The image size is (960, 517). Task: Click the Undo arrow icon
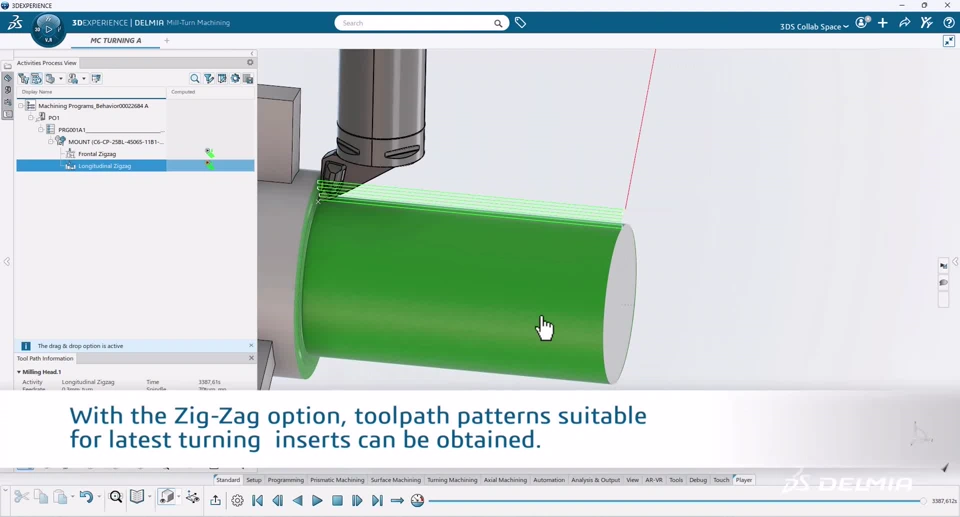86,497
